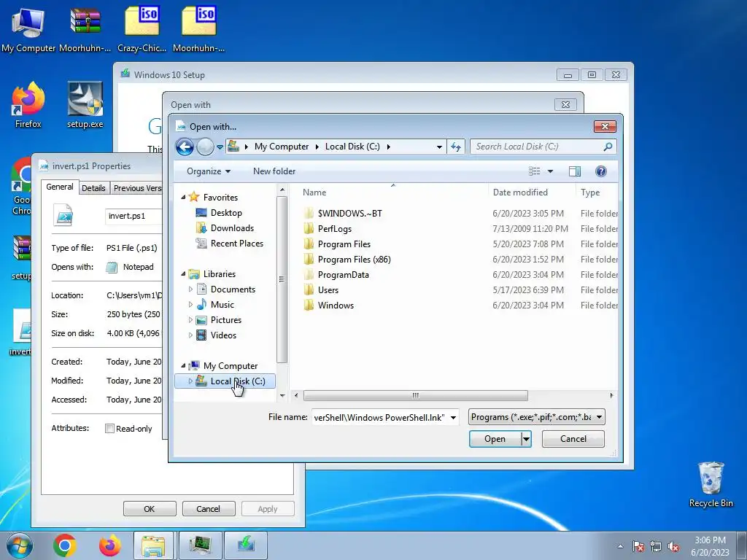Open the recent pages dropdown arrow
This screenshot has width=747, height=560.
220,147
